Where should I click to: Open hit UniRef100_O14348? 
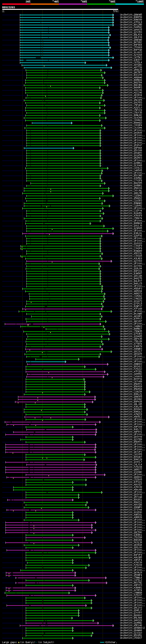pyautogui.click(x=131, y=118)
